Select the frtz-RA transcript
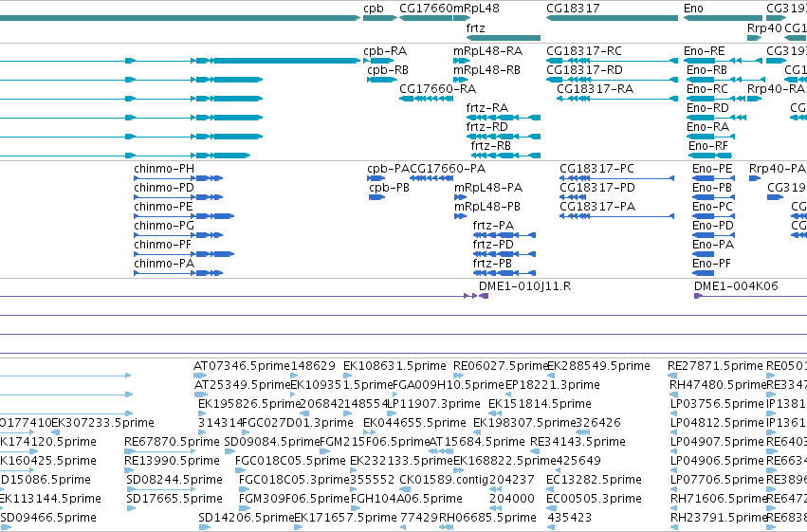Image resolution: width=807 pixels, height=532 pixels. [x=504, y=118]
